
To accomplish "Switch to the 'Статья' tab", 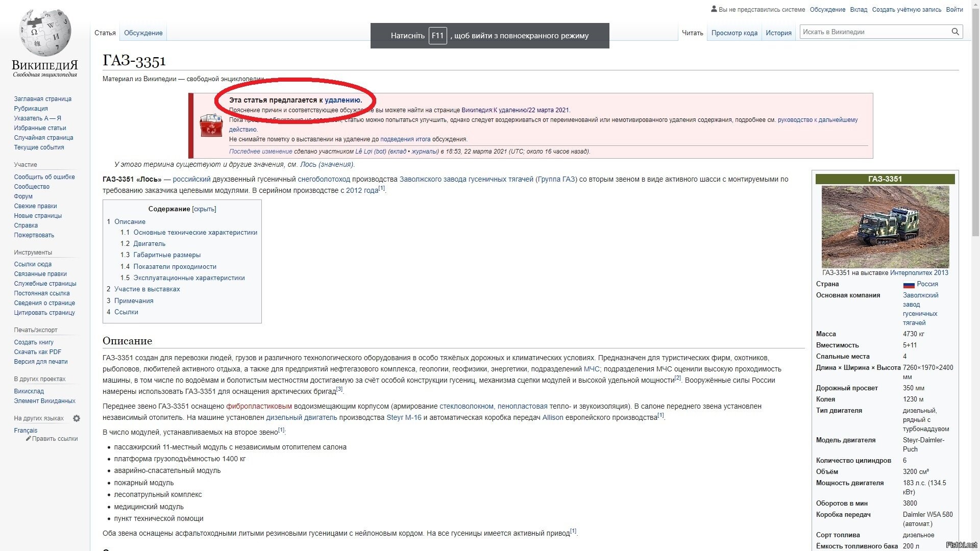I will tap(105, 33).
